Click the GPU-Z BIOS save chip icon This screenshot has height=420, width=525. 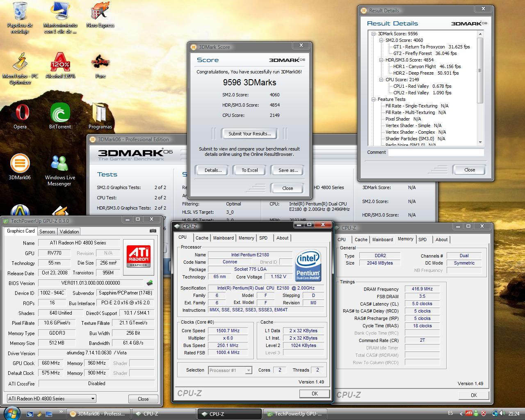click(x=150, y=283)
